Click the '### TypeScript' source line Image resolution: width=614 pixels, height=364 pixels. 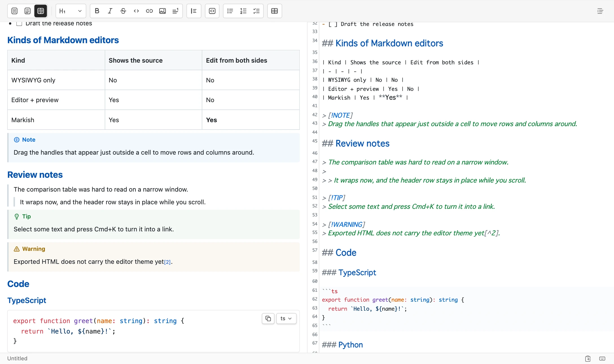point(349,273)
